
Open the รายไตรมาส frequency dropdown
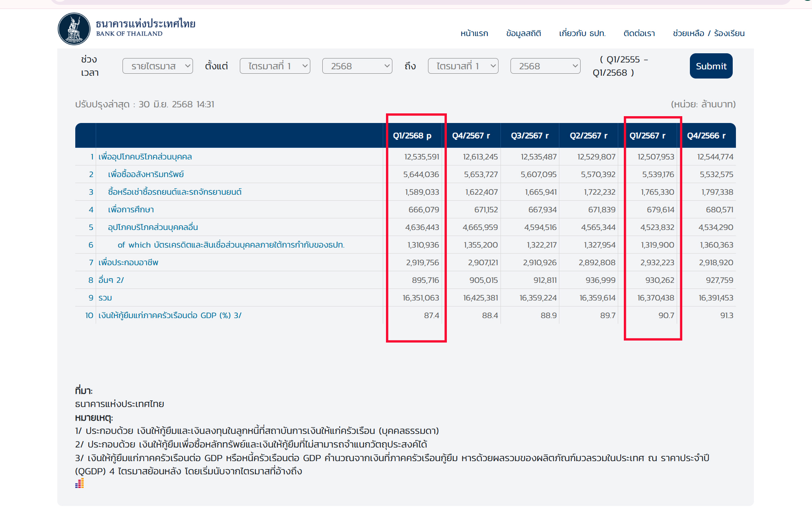click(157, 66)
